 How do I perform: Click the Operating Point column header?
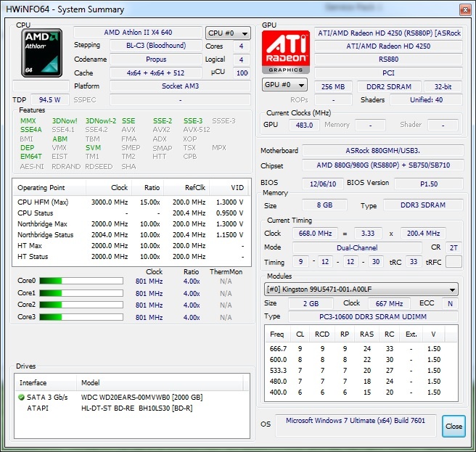click(x=49, y=188)
